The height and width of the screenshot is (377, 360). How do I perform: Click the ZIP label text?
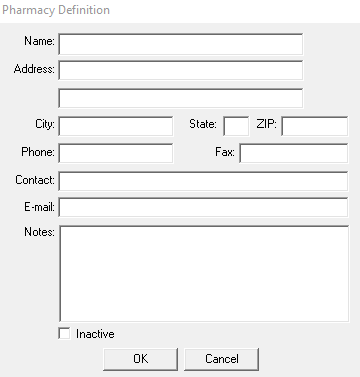[267, 124]
